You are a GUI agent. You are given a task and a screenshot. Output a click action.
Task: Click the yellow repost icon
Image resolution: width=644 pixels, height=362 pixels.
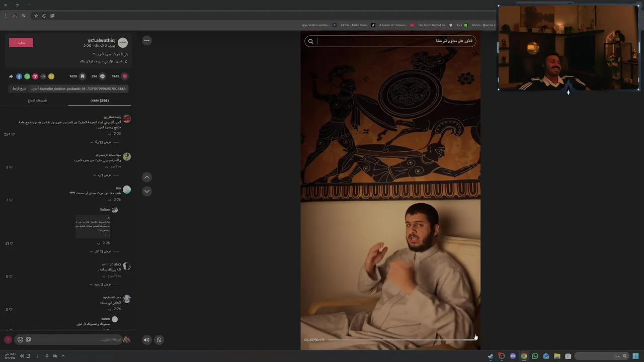(x=51, y=76)
